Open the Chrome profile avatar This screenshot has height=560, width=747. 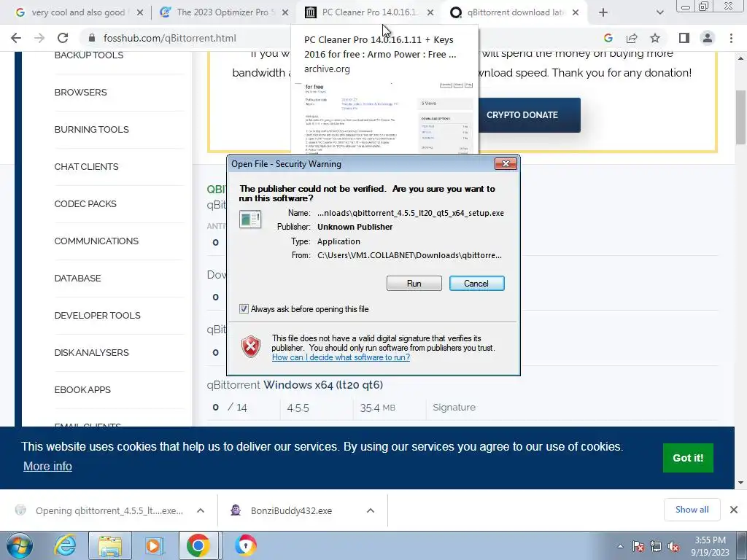click(x=708, y=38)
